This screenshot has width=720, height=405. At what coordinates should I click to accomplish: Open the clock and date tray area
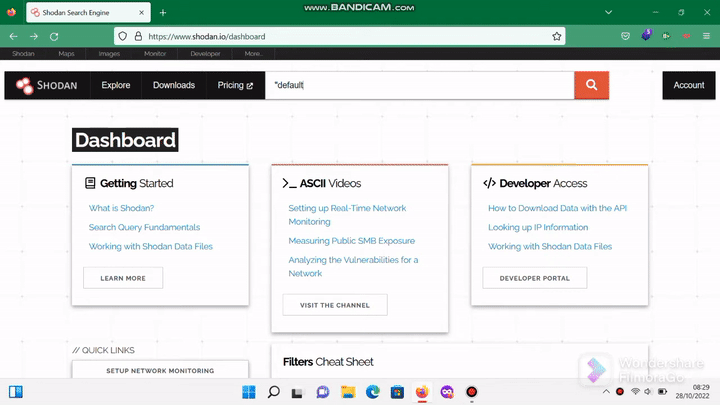pos(692,392)
